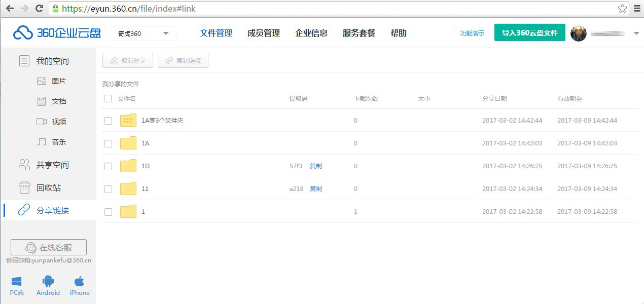The width and height of the screenshot is (644, 304).
Task: Go back with browser back arrow
Action: [10, 8]
